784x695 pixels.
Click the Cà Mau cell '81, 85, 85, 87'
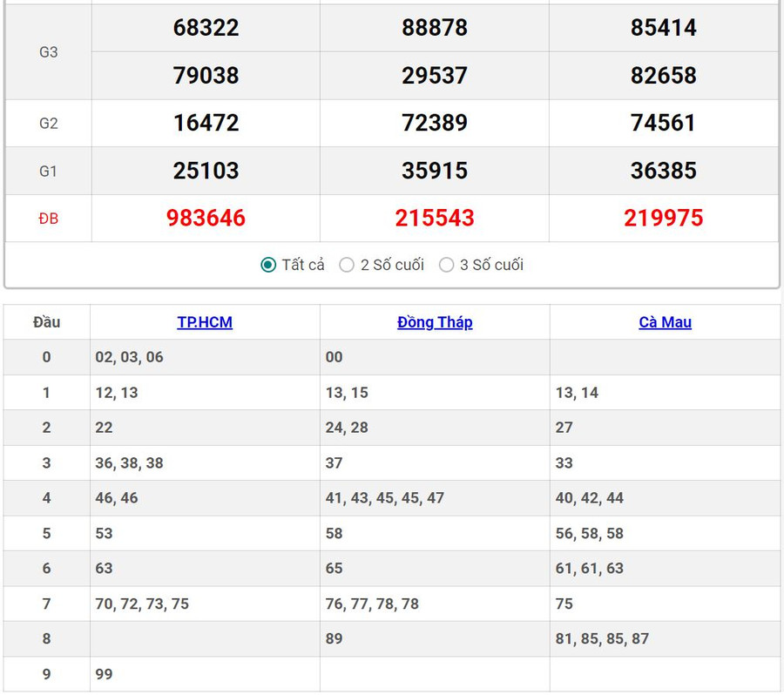click(x=602, y=638)
